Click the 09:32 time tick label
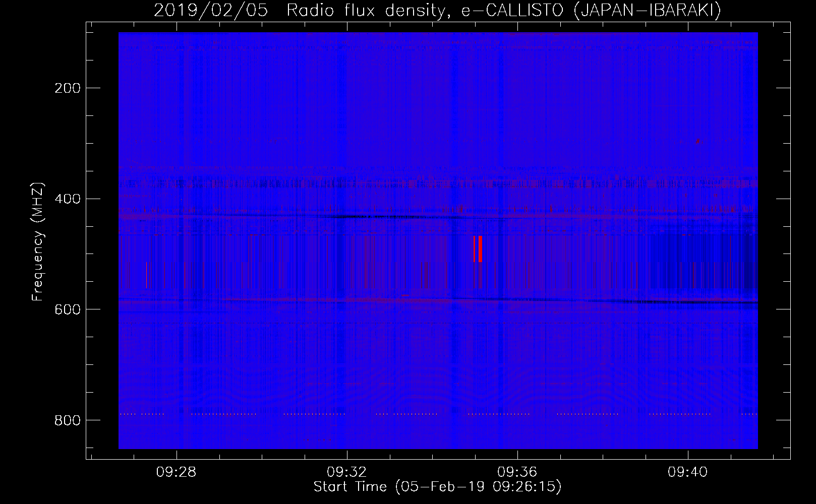The width and height of the screenshot is (816, 504). 346,472
